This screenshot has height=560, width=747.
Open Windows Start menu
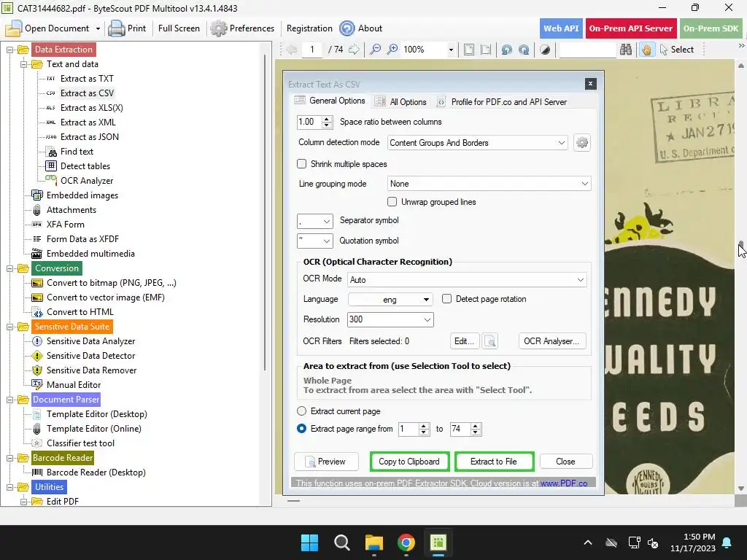click(x=309, y=542)
